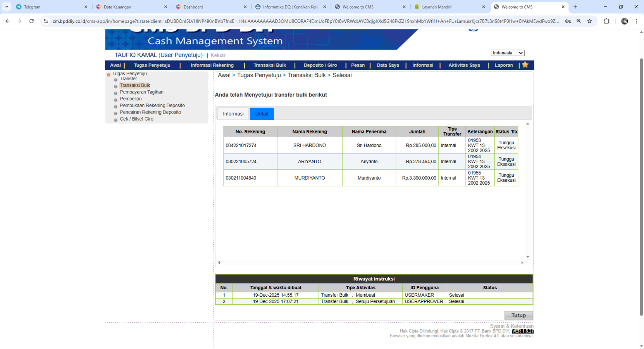Click the gold star favorites icon

(525, 65)
